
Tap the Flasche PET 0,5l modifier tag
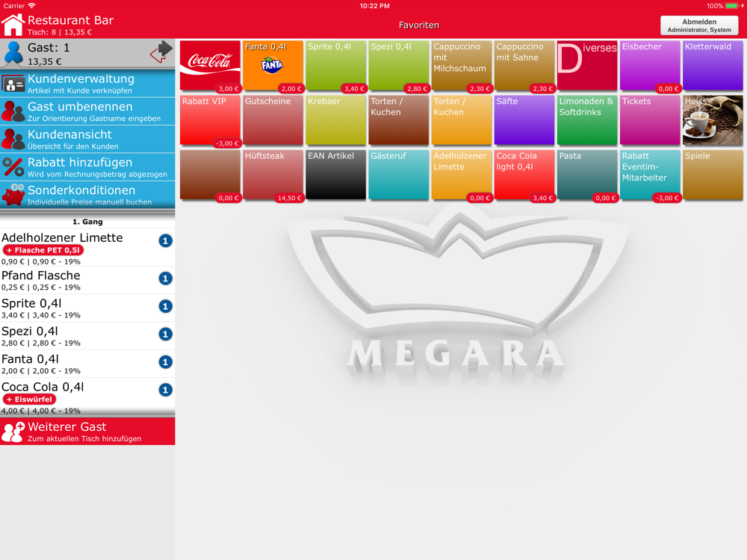(43, 250)
